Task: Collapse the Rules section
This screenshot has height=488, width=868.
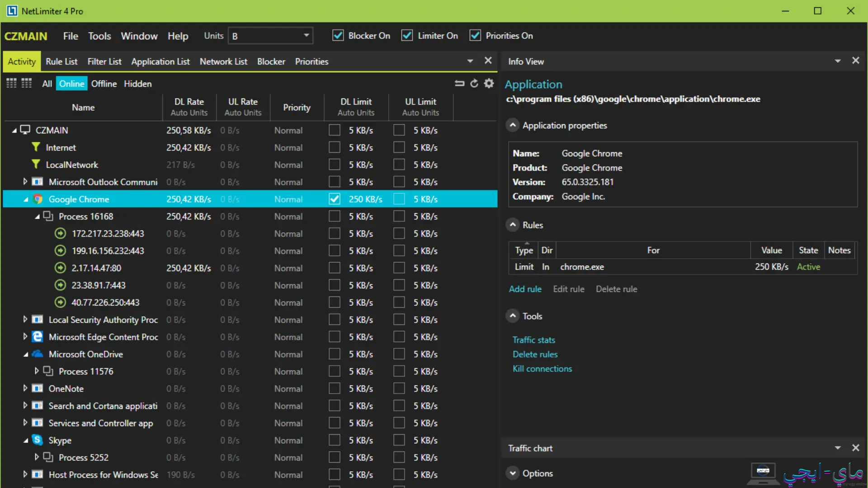Action: click(x=513, y=225)
